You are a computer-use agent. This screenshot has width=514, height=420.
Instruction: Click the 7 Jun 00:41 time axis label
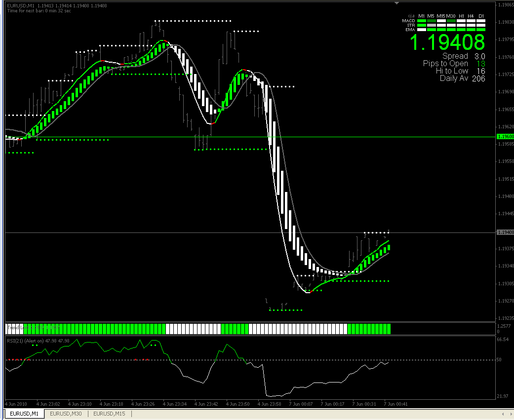(x=395, y=404)
